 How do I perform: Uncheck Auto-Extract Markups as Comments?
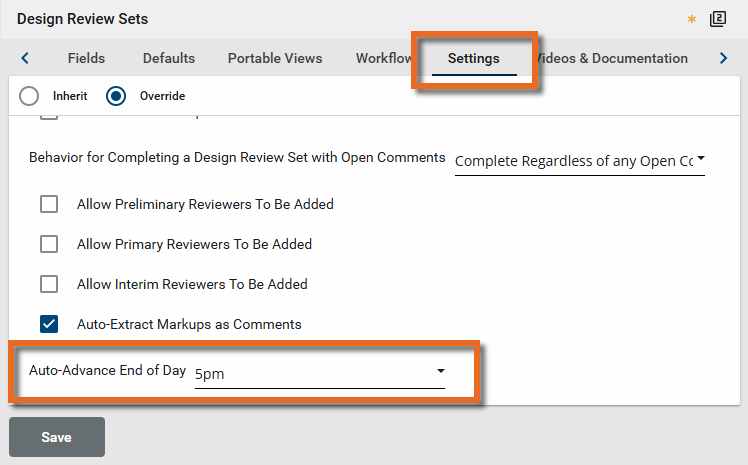(49, 324)
